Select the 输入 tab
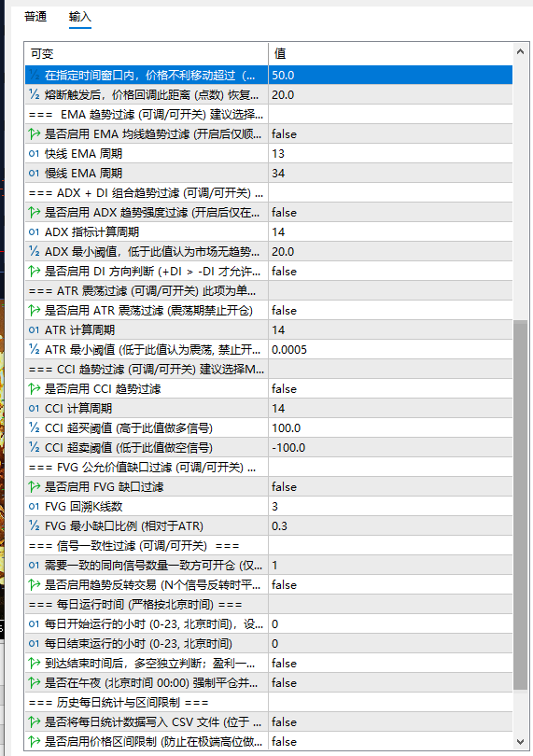This screenshot has height=756, width=533. (80, 17)
